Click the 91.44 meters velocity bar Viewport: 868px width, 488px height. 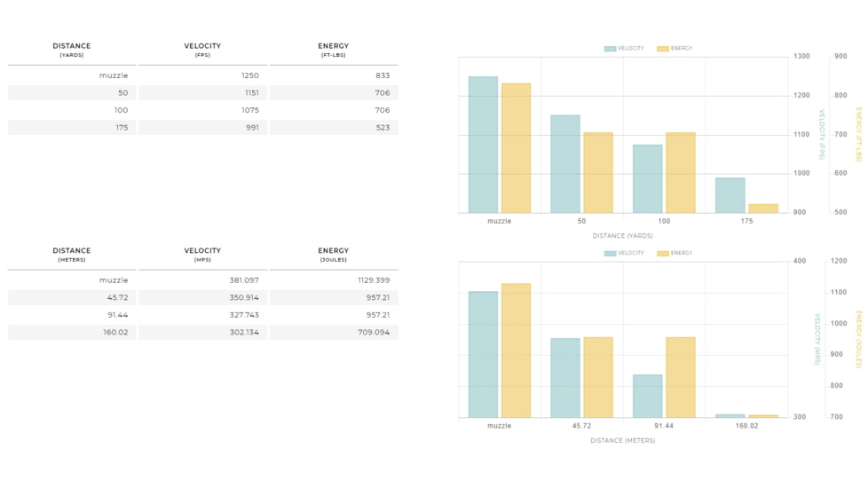(648, 396)
